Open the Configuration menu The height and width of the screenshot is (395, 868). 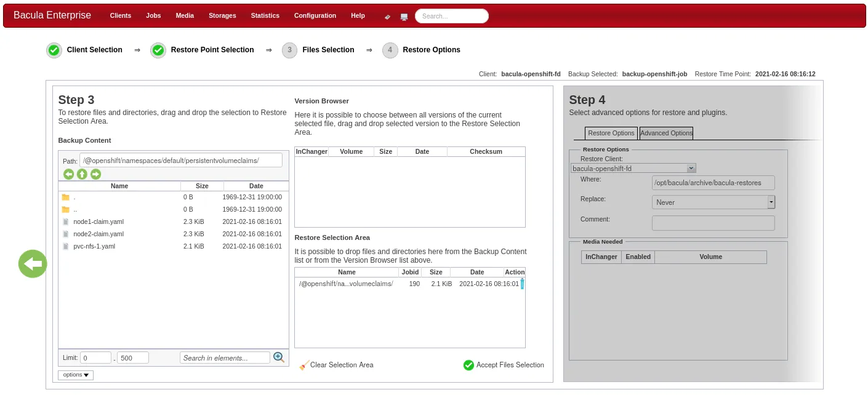click(x=315, y=16)
